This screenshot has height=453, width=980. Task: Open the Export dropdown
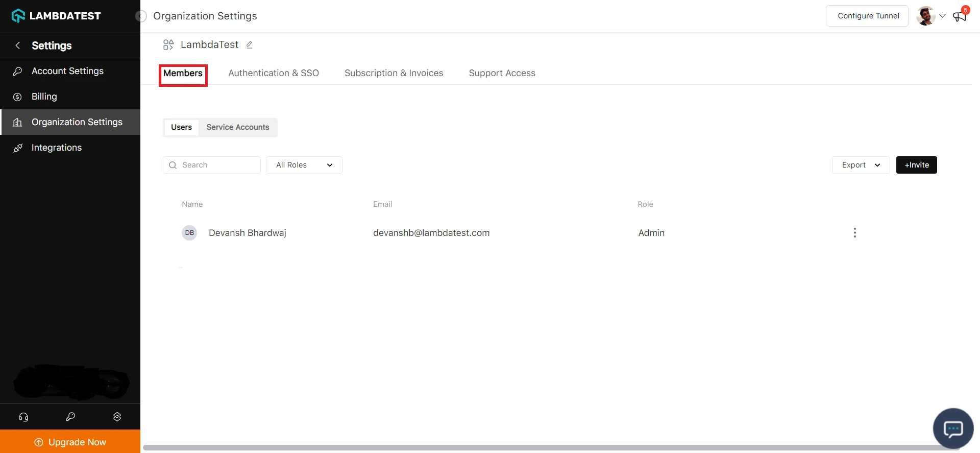(x=861, y=165)
